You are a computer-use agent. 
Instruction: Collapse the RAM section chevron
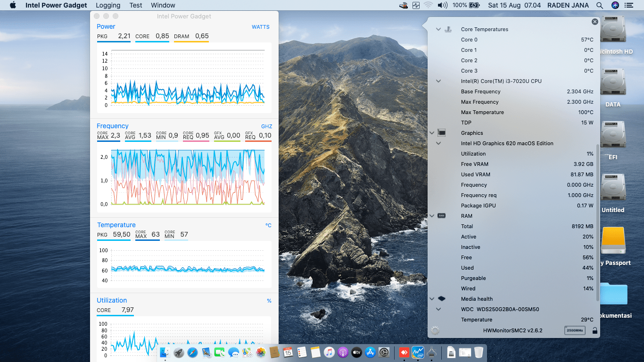pos(432,216)
